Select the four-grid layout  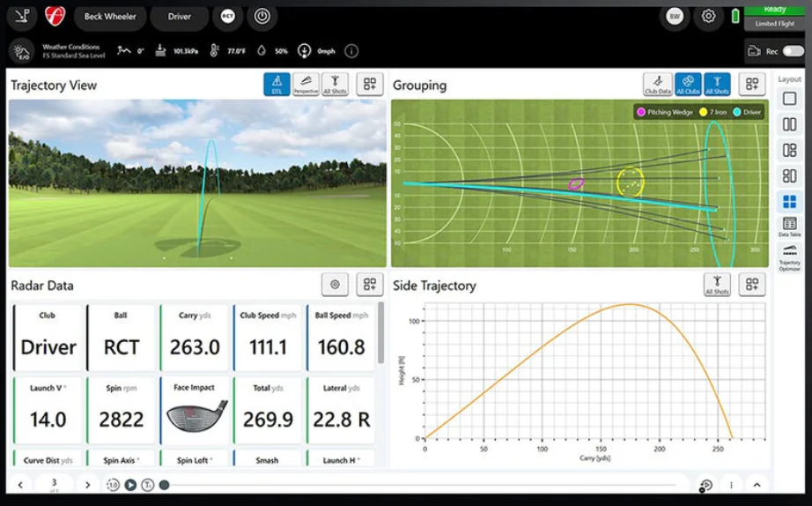pyautogui.click(x=789, y=201)
